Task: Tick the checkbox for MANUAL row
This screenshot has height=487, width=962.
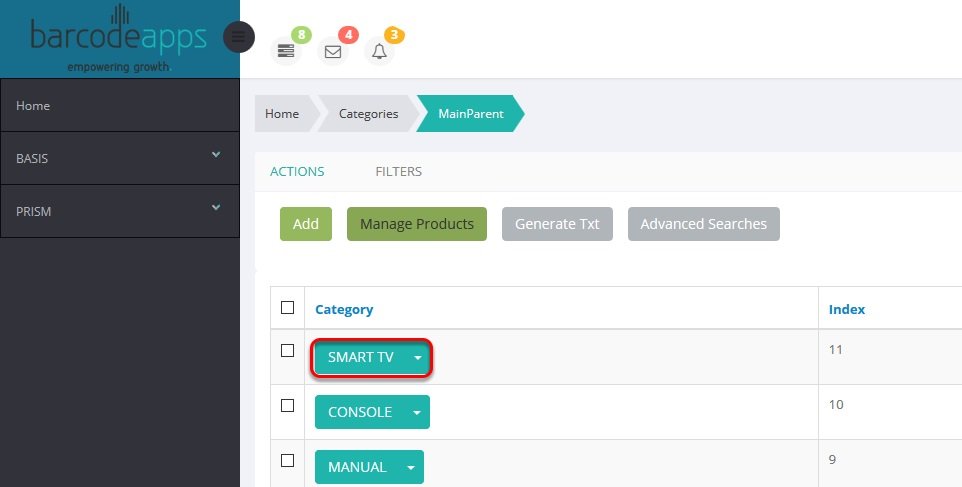Action: coord(287,461)
